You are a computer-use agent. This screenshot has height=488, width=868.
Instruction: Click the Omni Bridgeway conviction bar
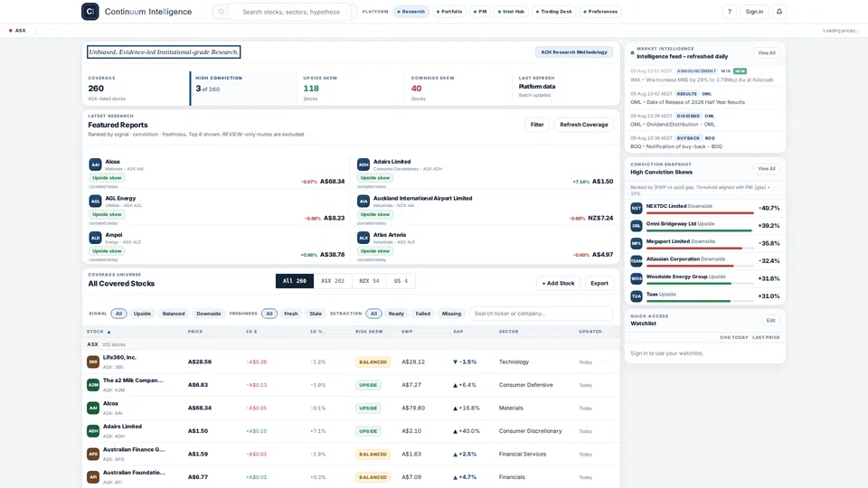(x=700, y=230)
